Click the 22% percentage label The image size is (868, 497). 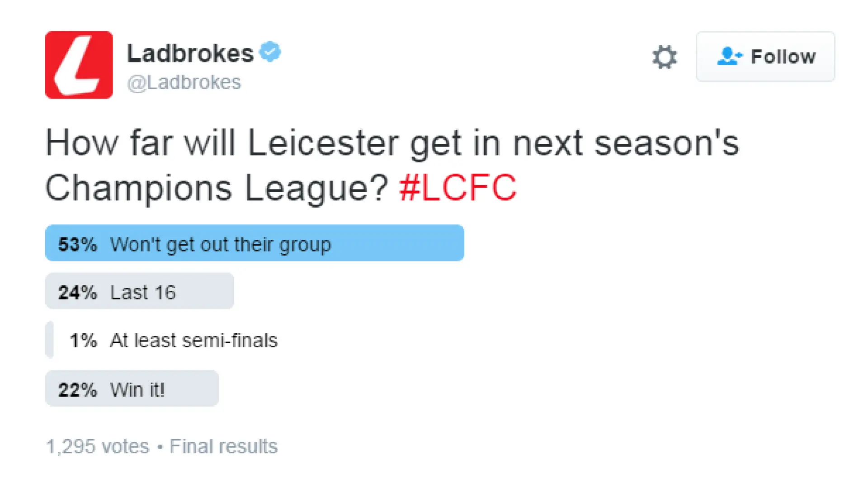click(x=78, y=390)
